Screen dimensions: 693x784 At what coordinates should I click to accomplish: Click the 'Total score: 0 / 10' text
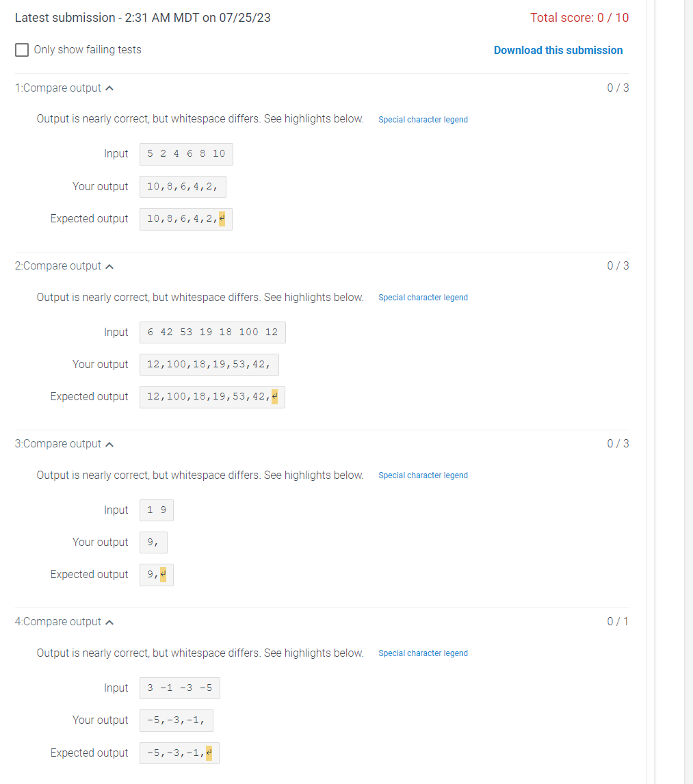579,17
